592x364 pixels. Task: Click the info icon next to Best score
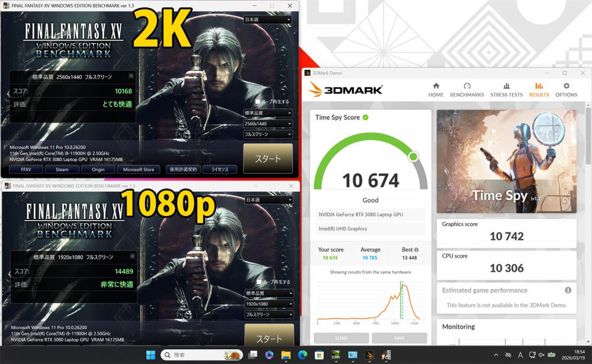point(416,250)
